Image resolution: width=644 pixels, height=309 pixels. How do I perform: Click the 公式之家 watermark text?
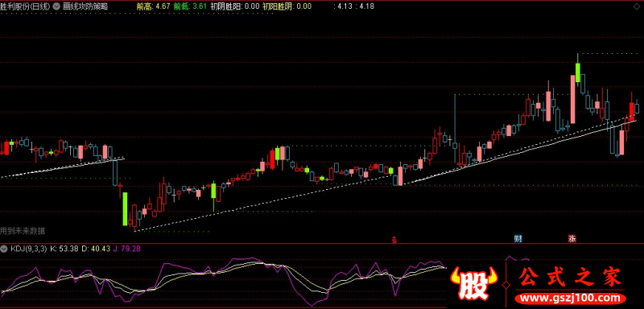571,277
